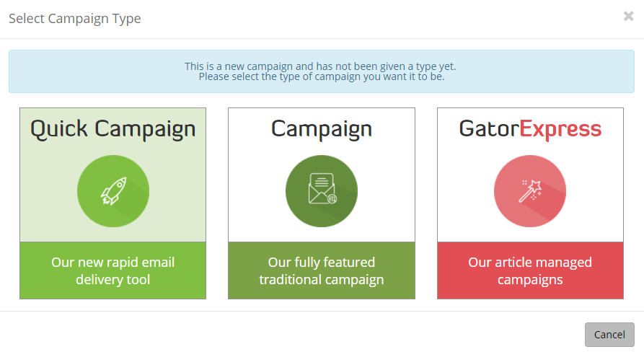Click the letter lines inside the envelope icon
Screen dimensions: 644x352
coord(320,182)
